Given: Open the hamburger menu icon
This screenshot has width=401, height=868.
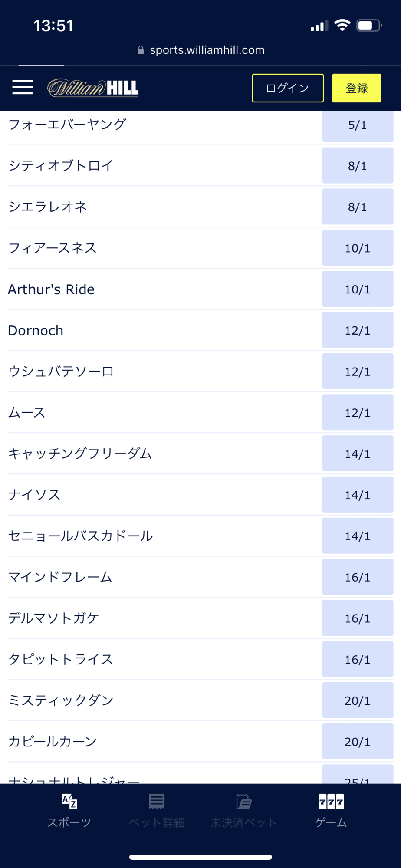Looking at the screenshot, I should (23, 87).
